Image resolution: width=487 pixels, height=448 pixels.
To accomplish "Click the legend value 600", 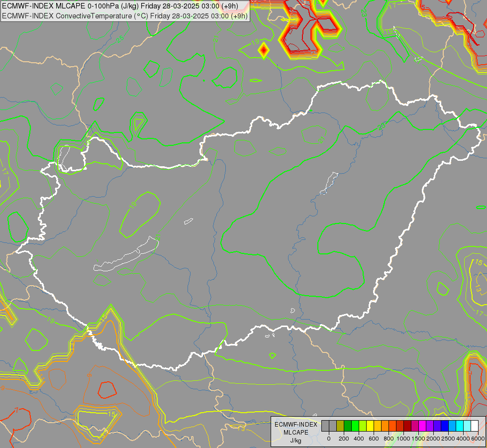I will (374, 439).
